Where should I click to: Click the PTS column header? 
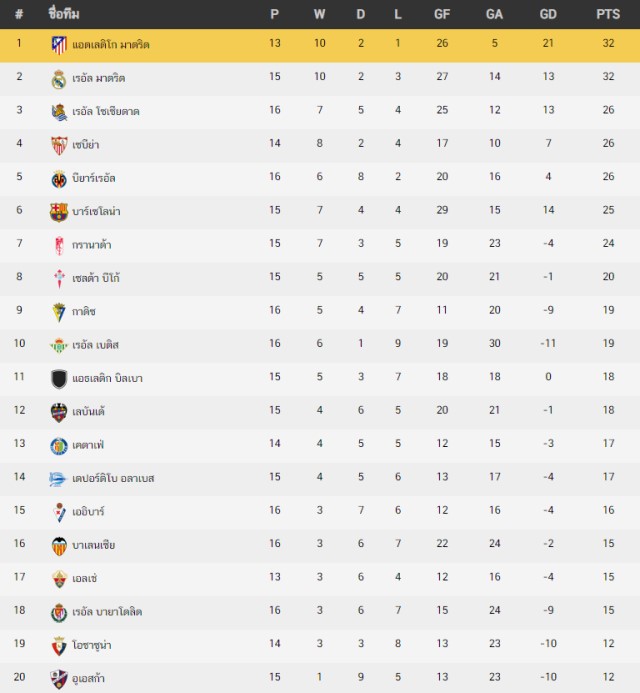pos(608,14)
